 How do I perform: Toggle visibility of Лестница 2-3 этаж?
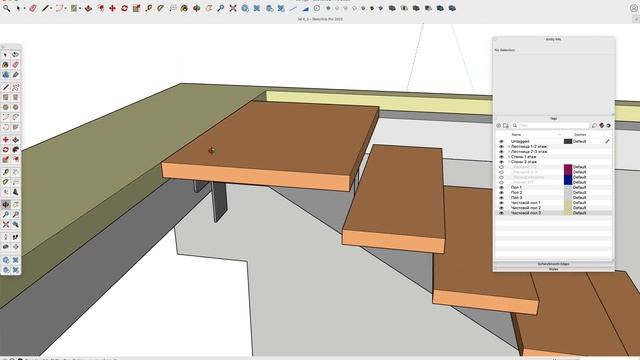pos(502,151)
